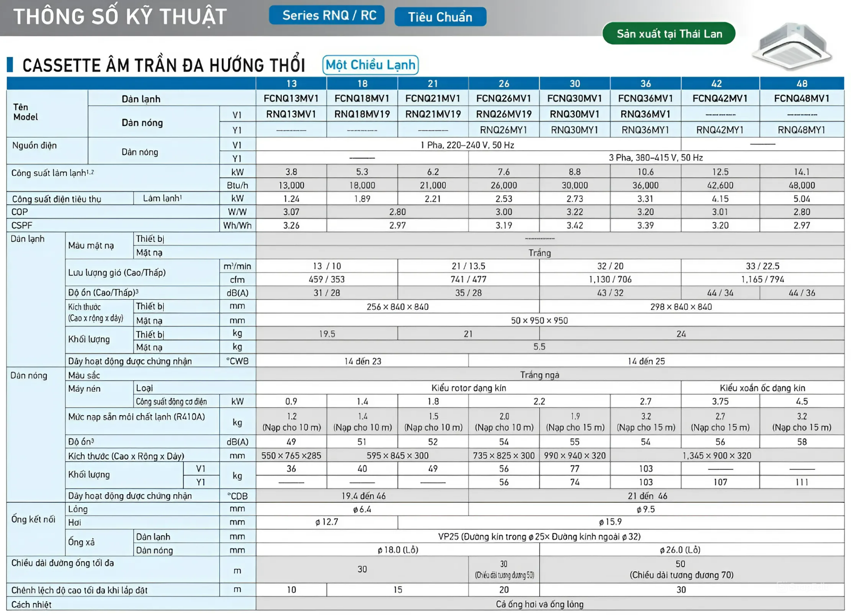Click airflow value 1,165 / 794 cfm
Viewport: 851px width, 616px height.
[x=763, y=280]
